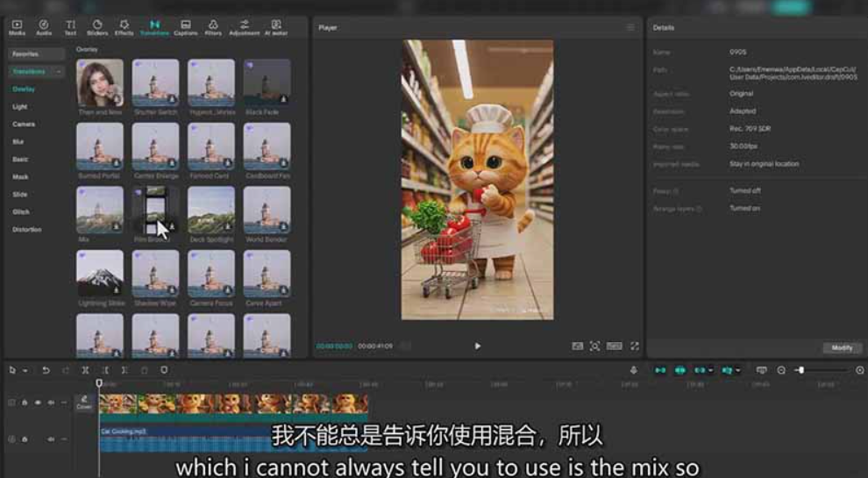Viewport: 868px width, 478px height.
Task: Mute the Cat Cooking audio track
Action: pos(51,439)
